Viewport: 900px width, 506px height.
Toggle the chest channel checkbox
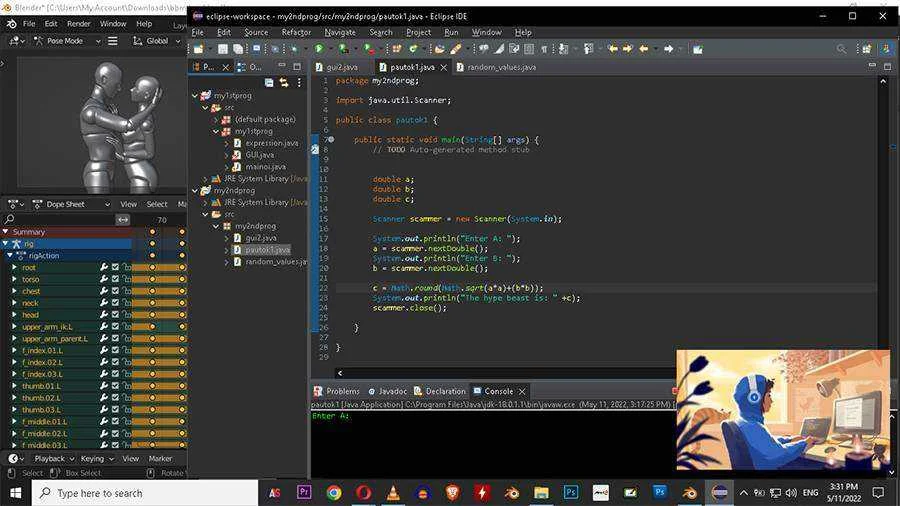point(115,291)
